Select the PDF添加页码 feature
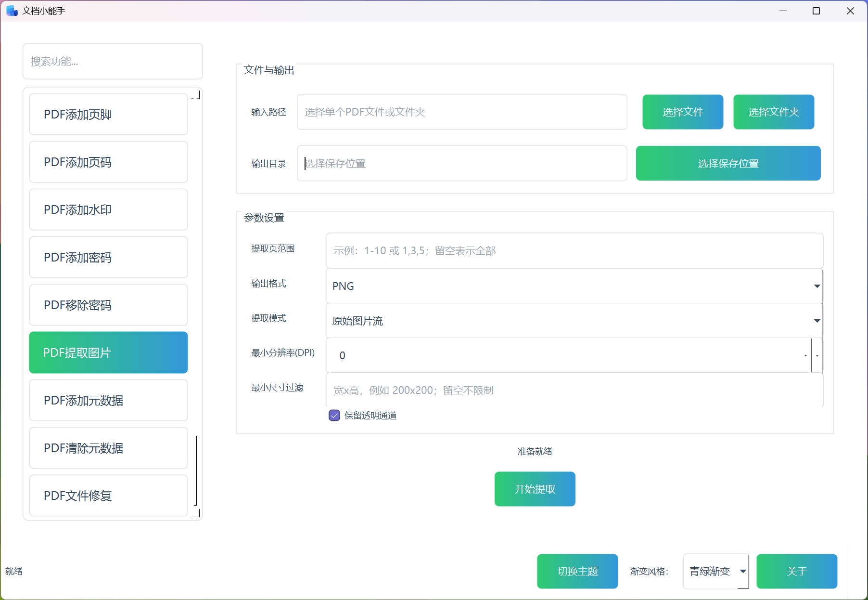The width and height of the screenshot is (868, 600). pyautogui.click(x=108, y=162)
